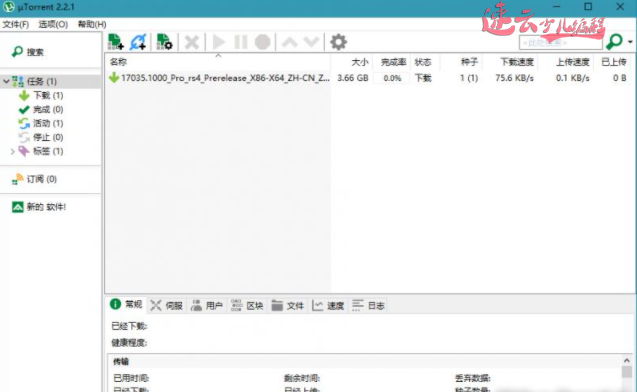
Task: Switch to the 日志 tab
Action: (x=368, y=305)
